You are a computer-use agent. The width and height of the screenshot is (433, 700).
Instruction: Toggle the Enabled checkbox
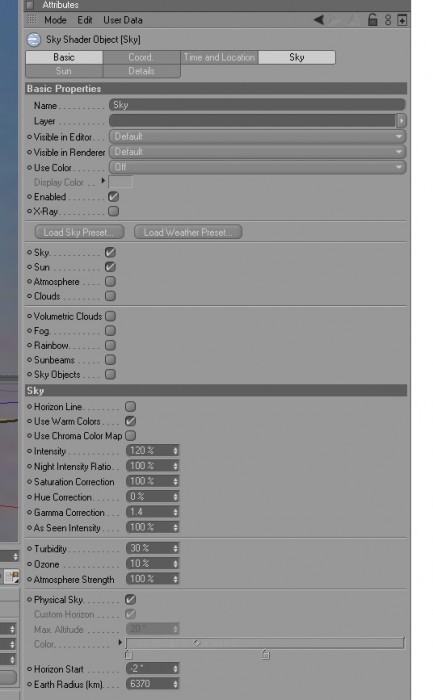(x=113, y=196)
